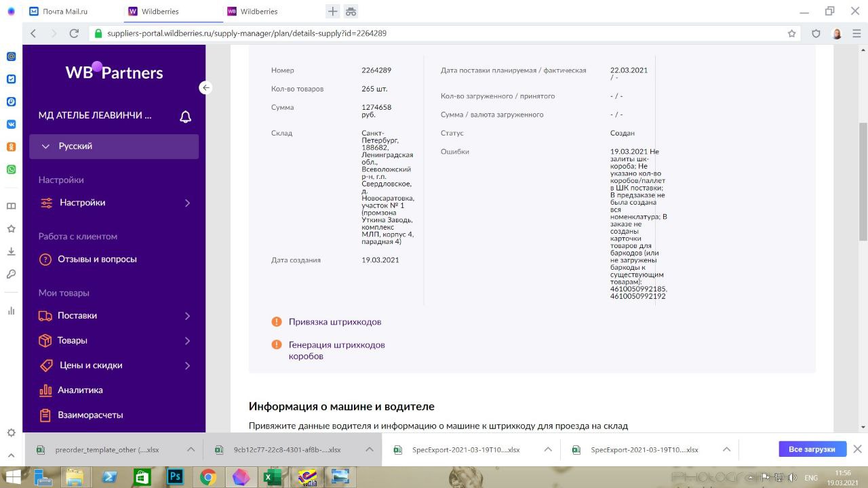Open browser menu three dots icon

856,33
